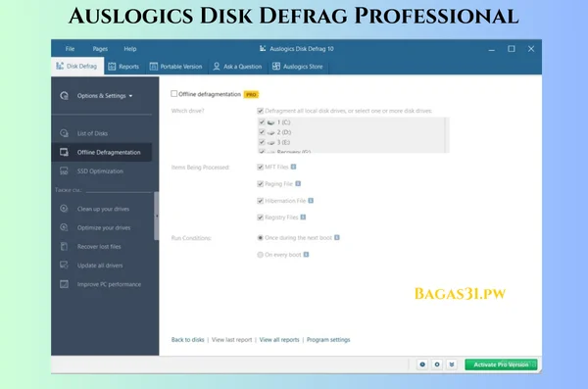Click the List of Disks icon

click(64, 133)
